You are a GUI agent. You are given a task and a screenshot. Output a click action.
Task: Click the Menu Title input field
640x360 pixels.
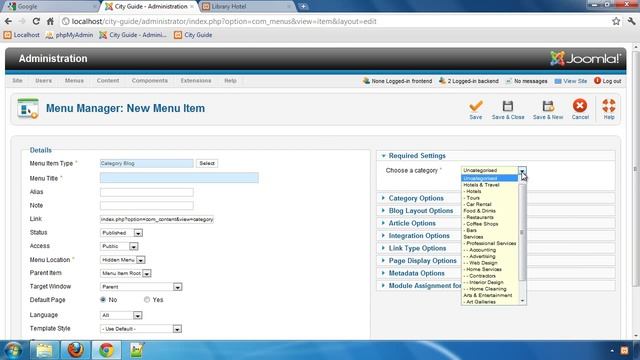pyautogui.click(x=179, y=178)
